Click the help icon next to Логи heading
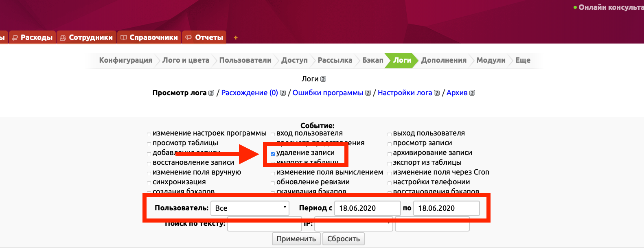This screenshot has width=644, height=249. [x=323, y=79]
